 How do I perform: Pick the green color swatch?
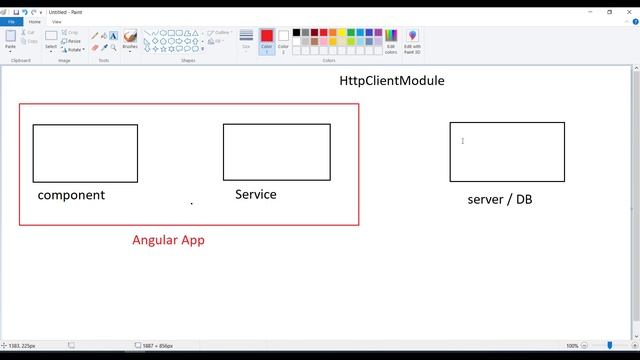click(x=351, y=33)
